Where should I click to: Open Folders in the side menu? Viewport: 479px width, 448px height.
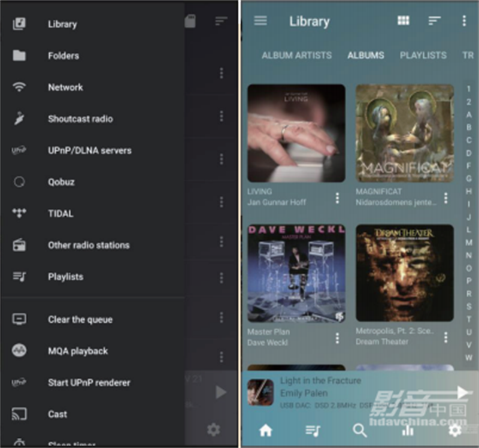[x=63, y=56]
